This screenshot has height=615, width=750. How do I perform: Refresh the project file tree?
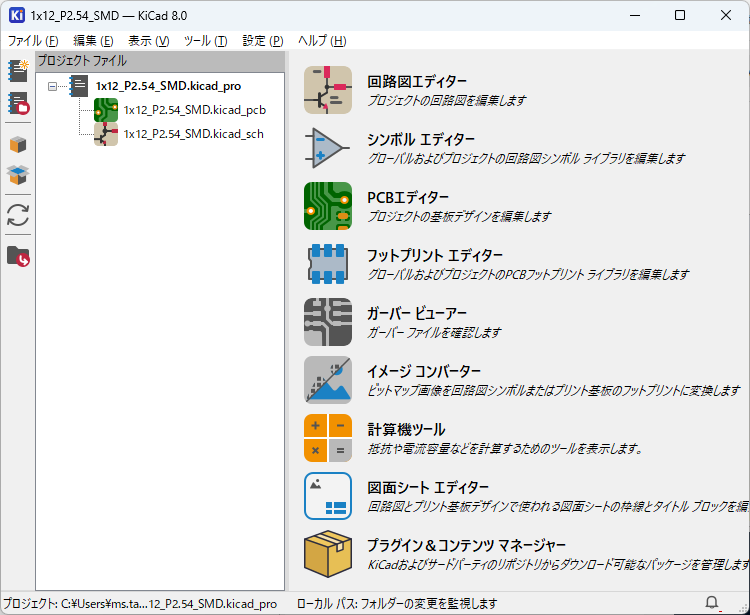point(17,215)
